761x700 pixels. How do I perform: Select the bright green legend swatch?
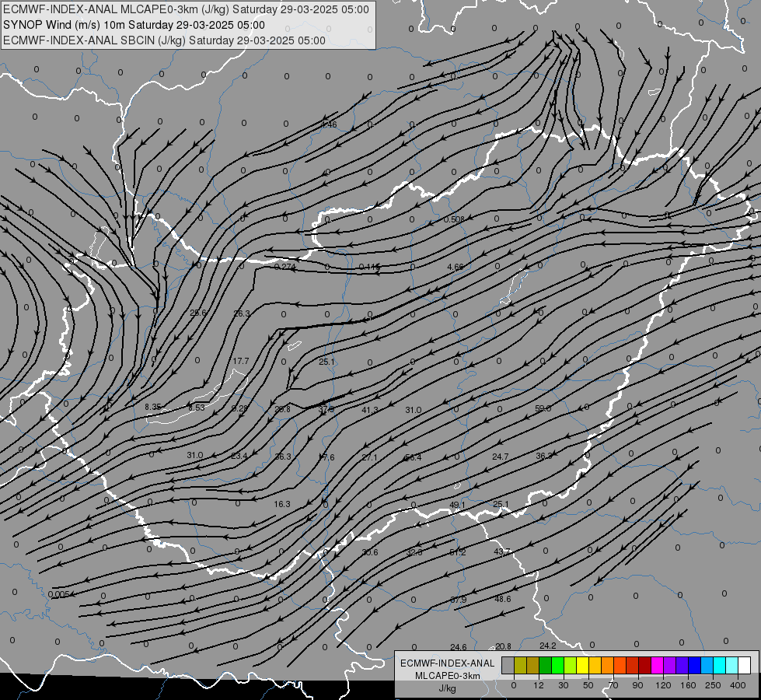tap(558, 665)
